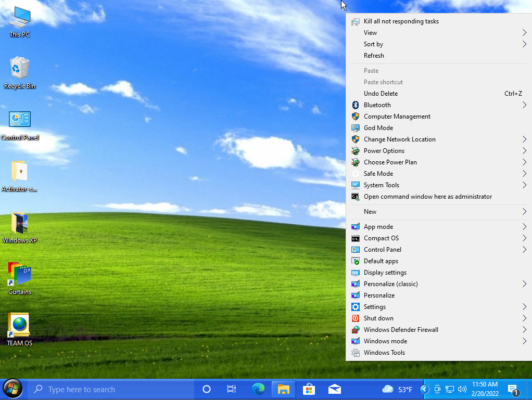
Task: Select Open command window here as administrator
Action: [439, 197]
